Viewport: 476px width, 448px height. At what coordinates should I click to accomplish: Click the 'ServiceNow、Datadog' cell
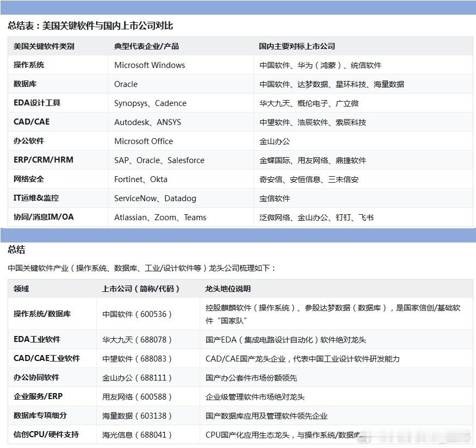coord(155,198)
